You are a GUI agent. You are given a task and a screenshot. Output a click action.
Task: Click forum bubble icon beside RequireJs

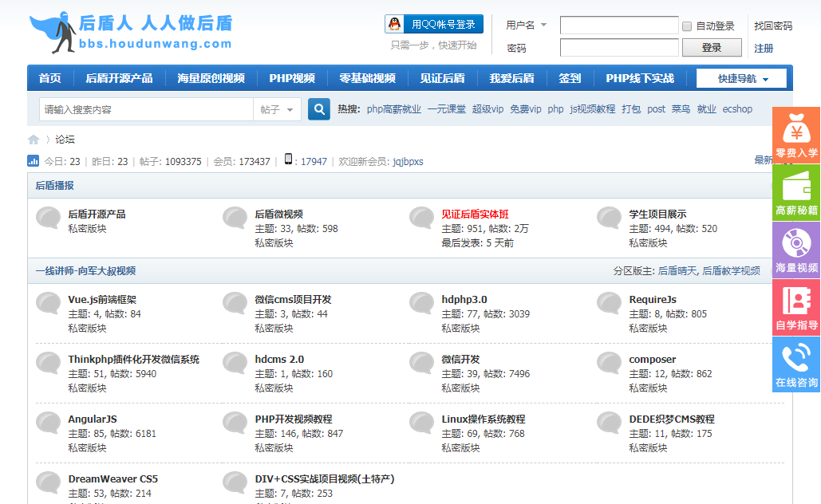tap(609, 303)
